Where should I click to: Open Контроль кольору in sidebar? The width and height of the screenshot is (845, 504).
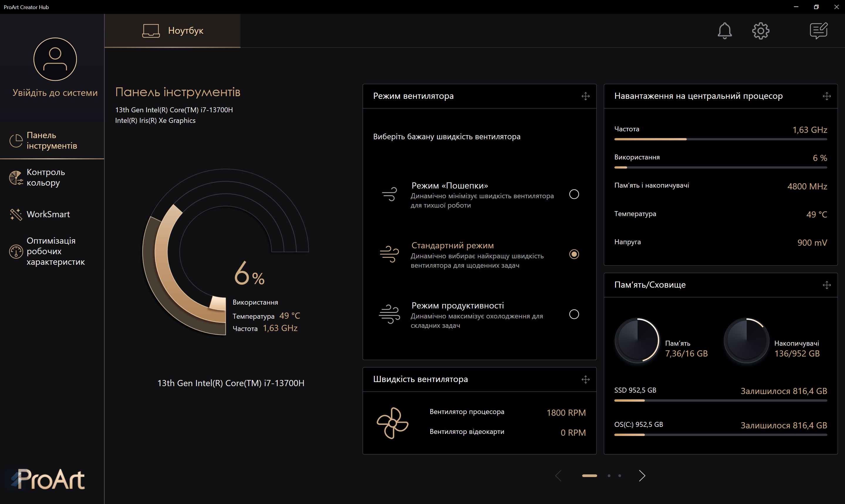[x=45, y=177]
